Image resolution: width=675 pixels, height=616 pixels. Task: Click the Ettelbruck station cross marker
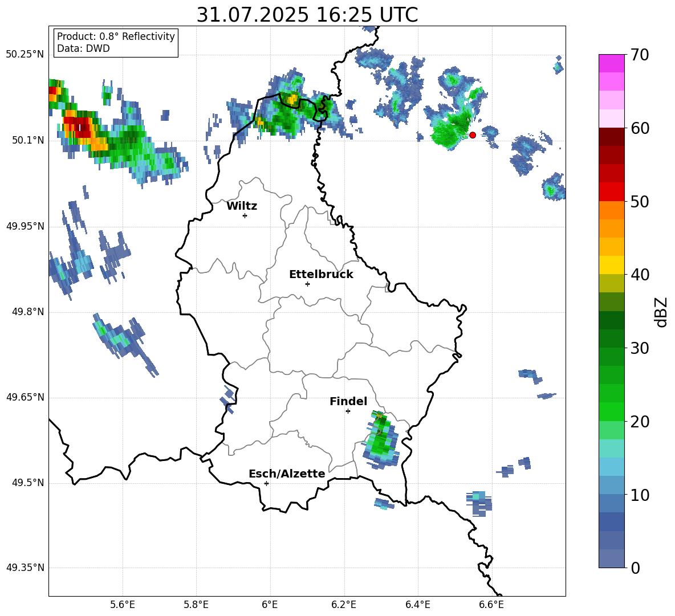point(307,284)
